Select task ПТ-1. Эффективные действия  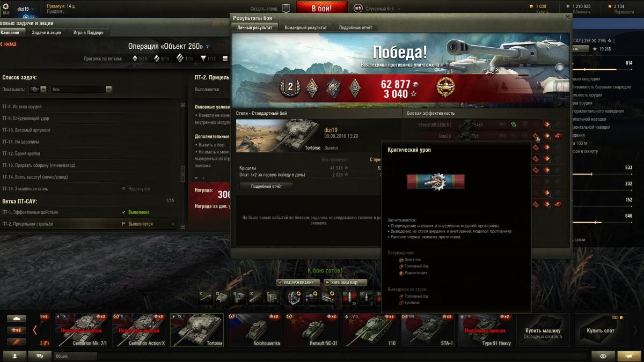click(x=89, y=212)
